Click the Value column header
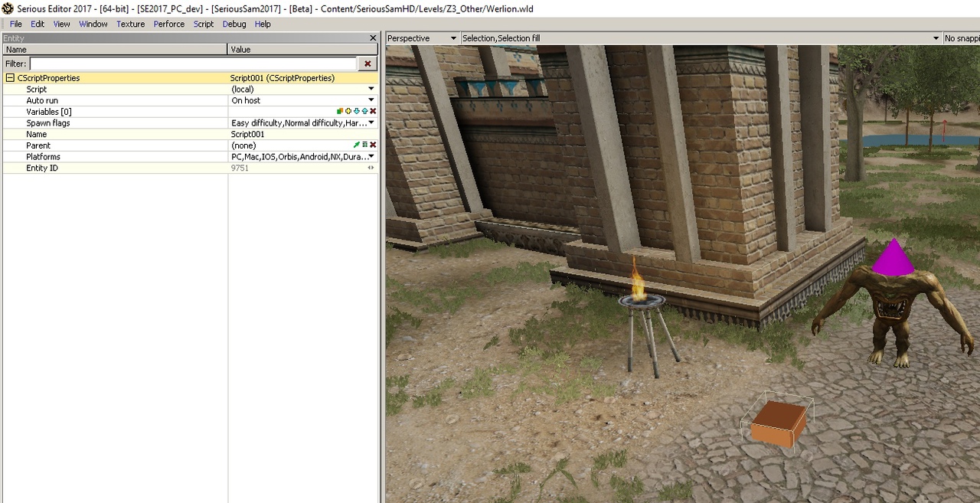This screenshot has height=503, width=980. (303, 50)
